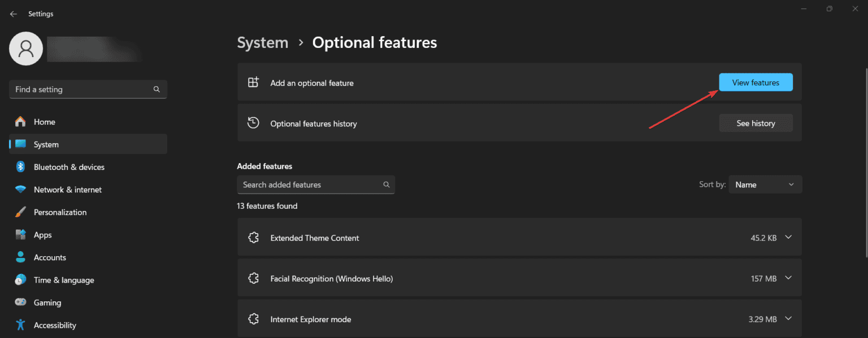Open the user profile avatar
Screen dimensions: 868x338
tap(26, 49)
